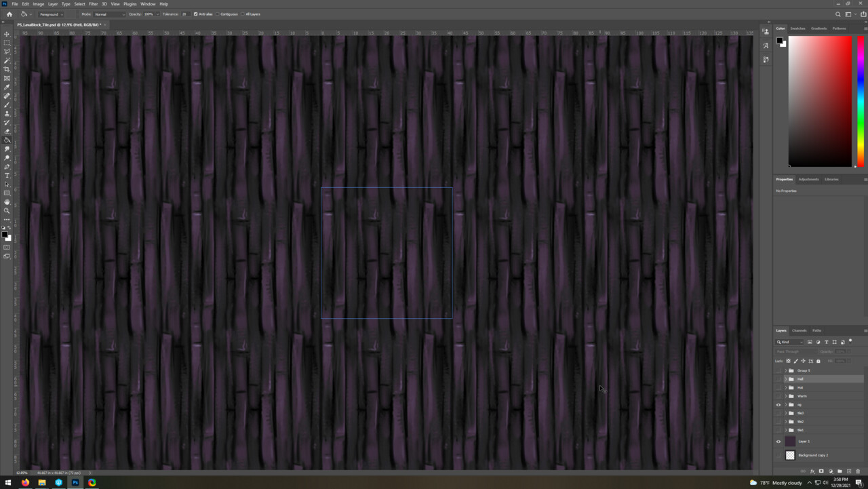Switch to the Swatches tab
868x489 pixels.
(x=798, y=28)
